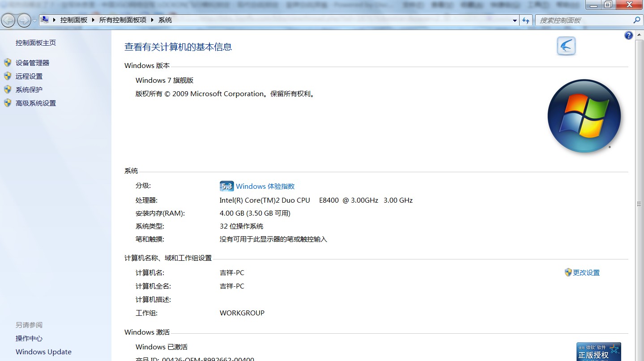Click 更改设置 link
Screen dimensions: 644x361
[586, 273]
